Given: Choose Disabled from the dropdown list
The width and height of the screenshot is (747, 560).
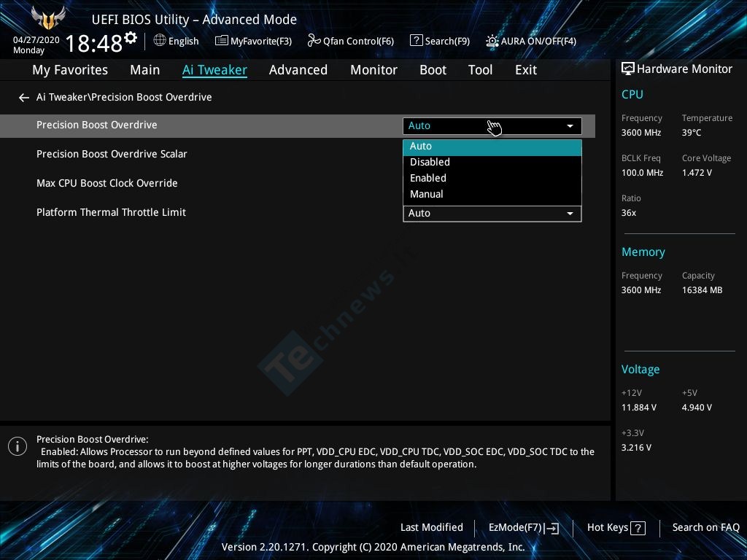Looking at the screenshot, I should (492, 163).
